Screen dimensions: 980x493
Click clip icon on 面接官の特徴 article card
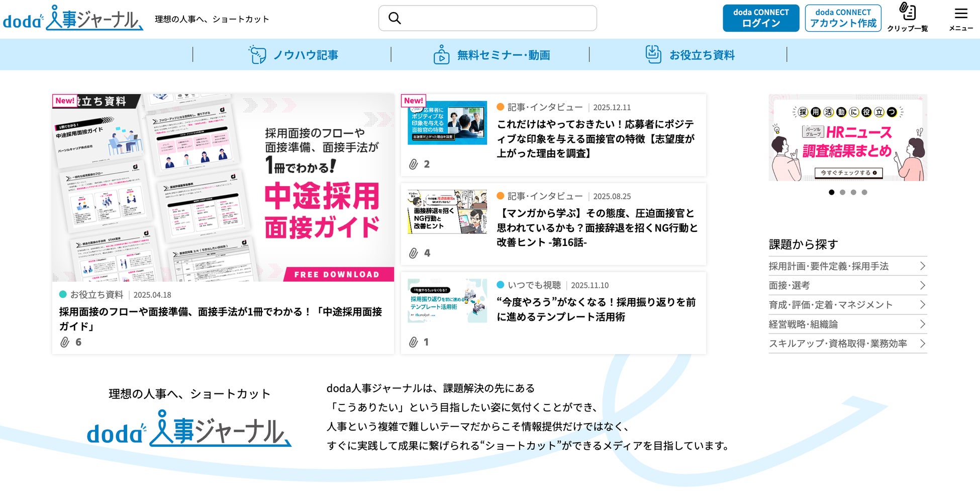pyautogui.click(x=413, y=164)
